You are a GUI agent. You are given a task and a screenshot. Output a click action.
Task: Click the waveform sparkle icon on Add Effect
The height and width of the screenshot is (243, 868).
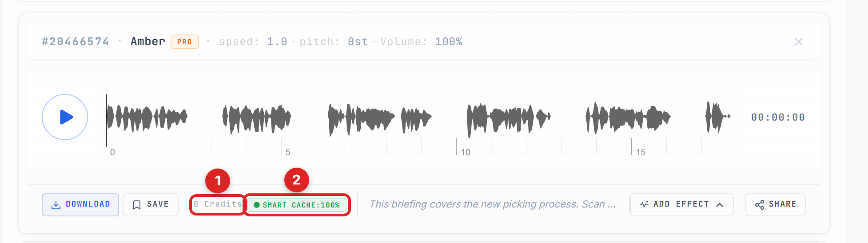(x=644, y=204)
